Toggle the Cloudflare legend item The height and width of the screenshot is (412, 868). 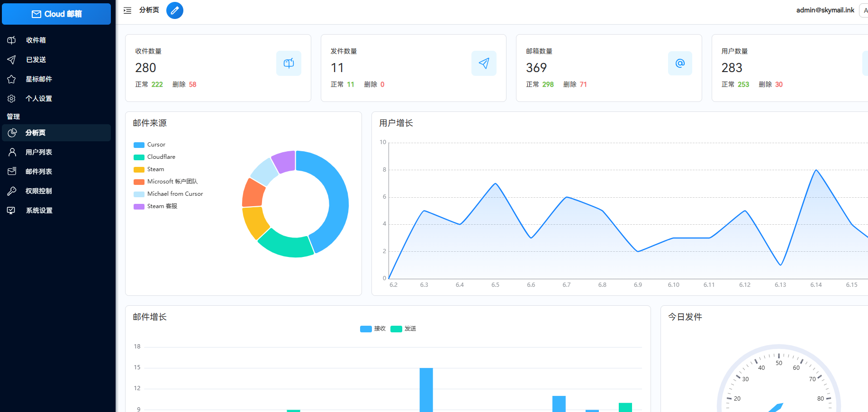pos(154,157)
